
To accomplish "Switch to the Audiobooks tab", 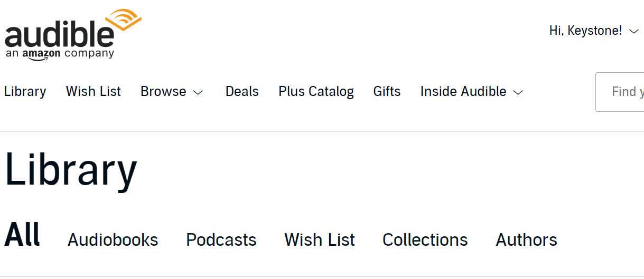I will (x=113, y=240).
